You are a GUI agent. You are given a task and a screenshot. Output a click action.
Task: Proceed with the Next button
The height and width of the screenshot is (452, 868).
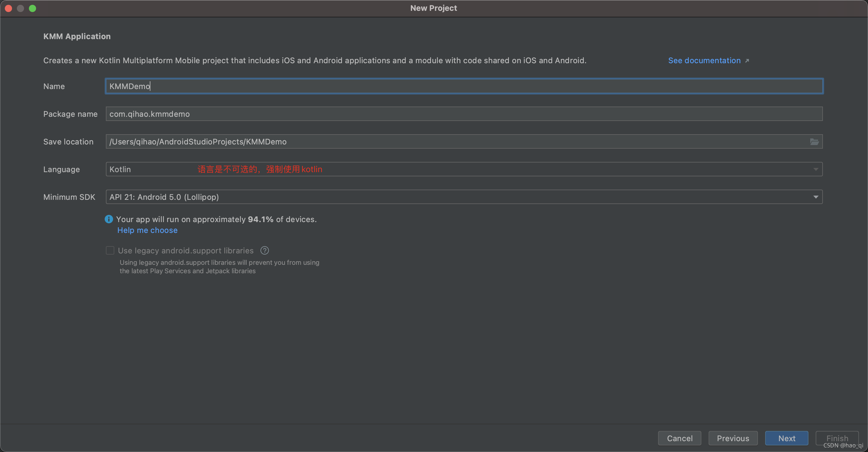[786, 438]
